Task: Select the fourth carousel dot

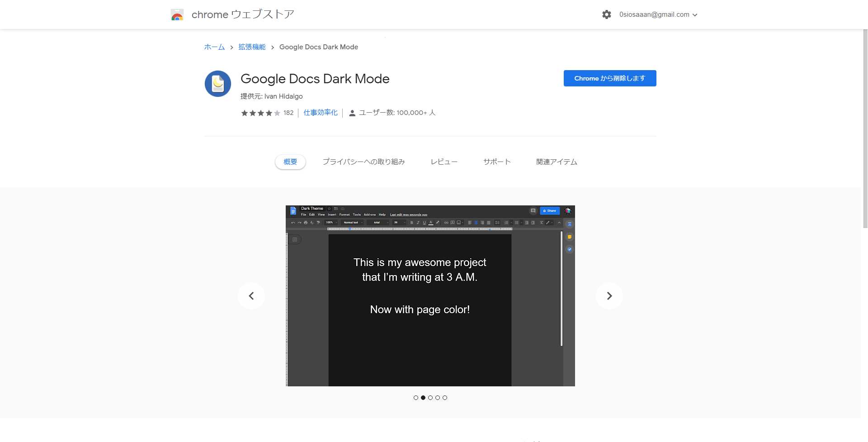Action: click(438, 398)
